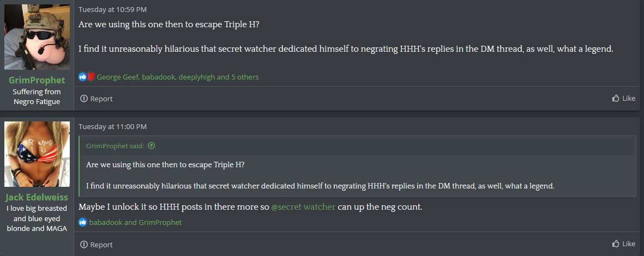Open GrimProphet's avatar image
The width and height of the screenshot is (644, 256).
37,37
